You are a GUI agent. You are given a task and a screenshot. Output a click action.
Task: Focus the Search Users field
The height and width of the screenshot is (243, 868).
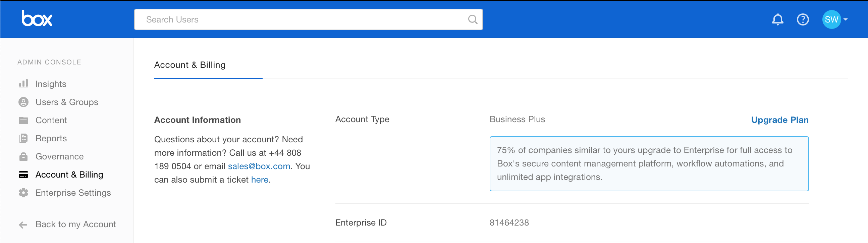coord(308,19)
